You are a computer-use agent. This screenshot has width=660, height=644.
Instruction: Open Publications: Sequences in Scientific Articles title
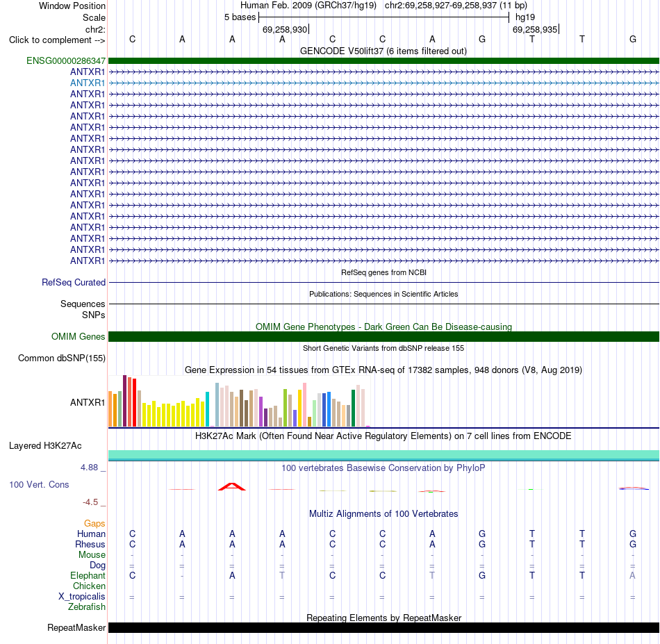click(x=383, y=294)
